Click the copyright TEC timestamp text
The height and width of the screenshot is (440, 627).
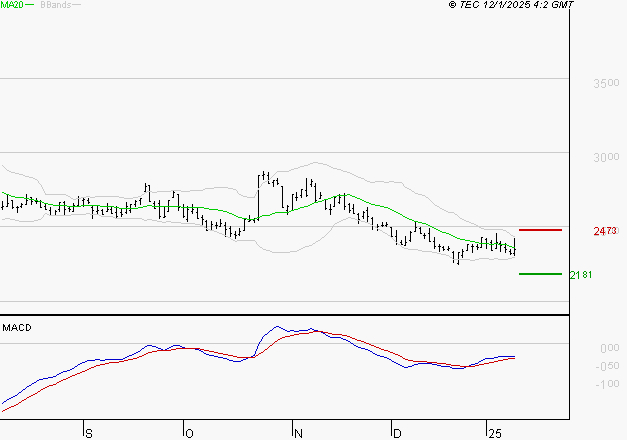512,5
